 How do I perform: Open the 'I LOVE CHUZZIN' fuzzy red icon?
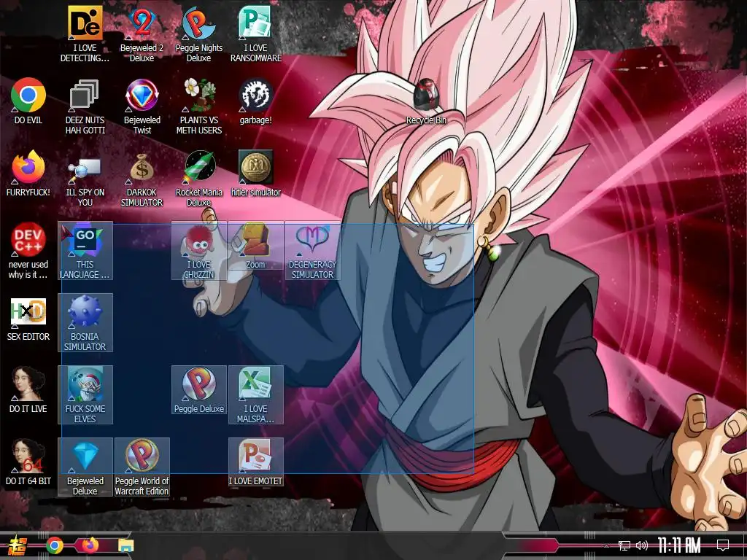point(198,251)
